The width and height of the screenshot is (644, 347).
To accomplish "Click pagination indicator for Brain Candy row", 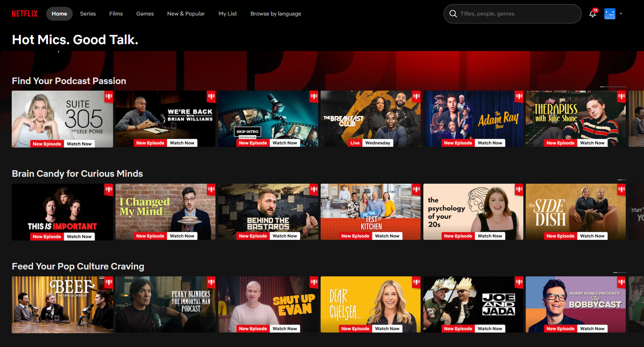I will point(622,180).
